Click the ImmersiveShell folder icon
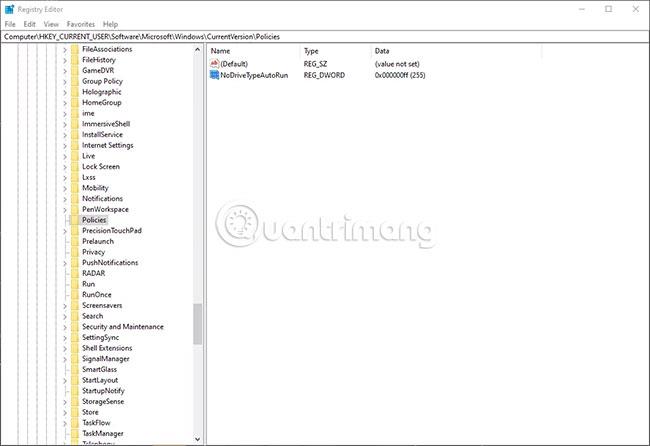This screenshot has height=446, width=650. (75, 124)
